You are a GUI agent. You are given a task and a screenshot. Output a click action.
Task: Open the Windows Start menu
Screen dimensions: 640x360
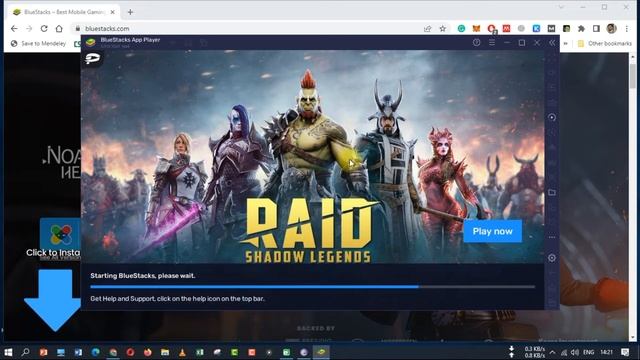point(8,352)
